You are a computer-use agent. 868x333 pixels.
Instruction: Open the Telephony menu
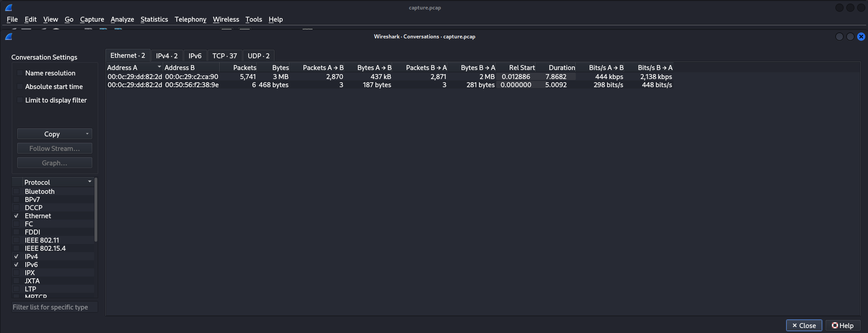coord(190,19)
